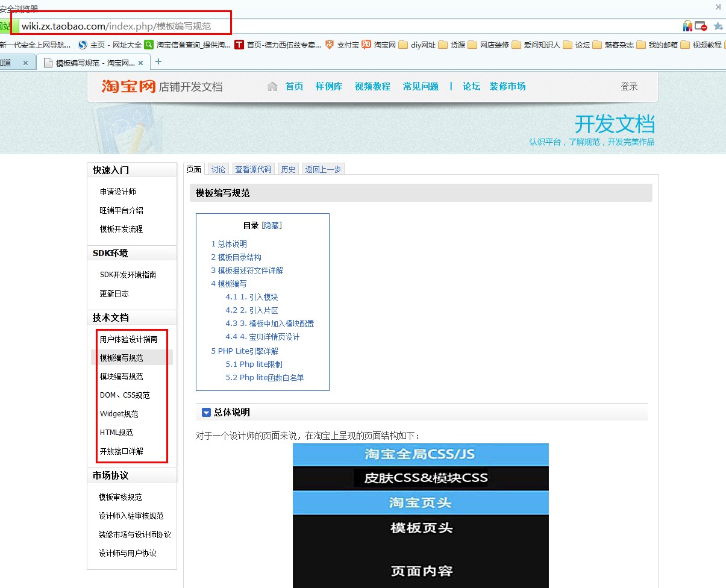
Task: Close the 模板编写规范 browser tab
Action: 141,63
